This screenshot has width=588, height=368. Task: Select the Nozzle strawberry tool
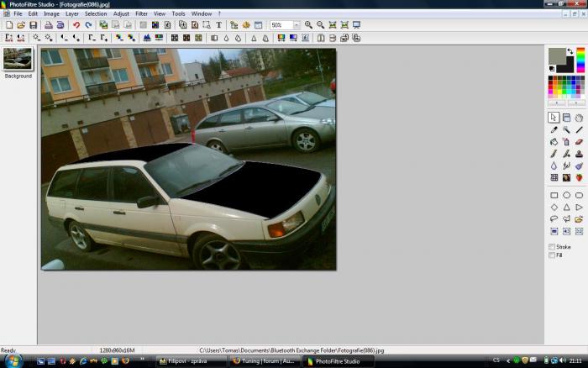[x=579, y=178]
